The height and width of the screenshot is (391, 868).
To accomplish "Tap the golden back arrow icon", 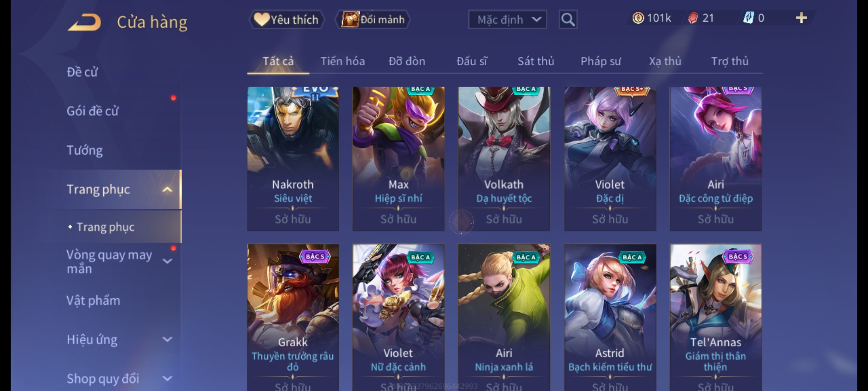I will pos(84,22).
